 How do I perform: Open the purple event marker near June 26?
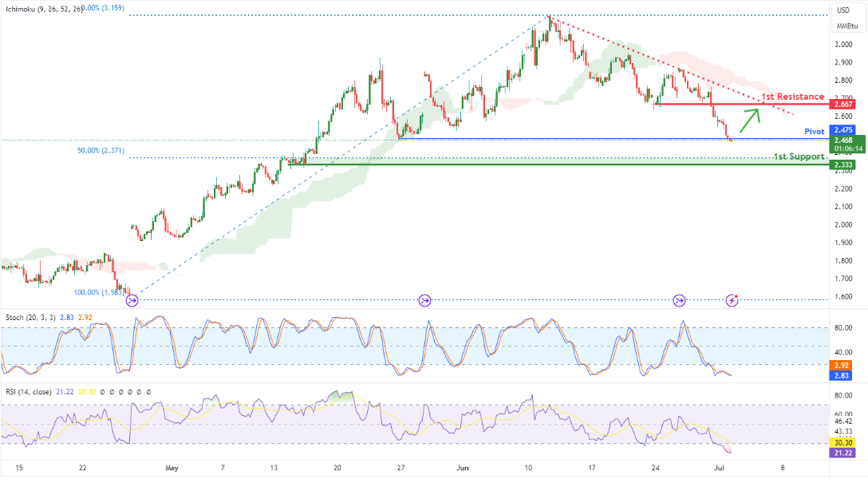coord(679,300)
